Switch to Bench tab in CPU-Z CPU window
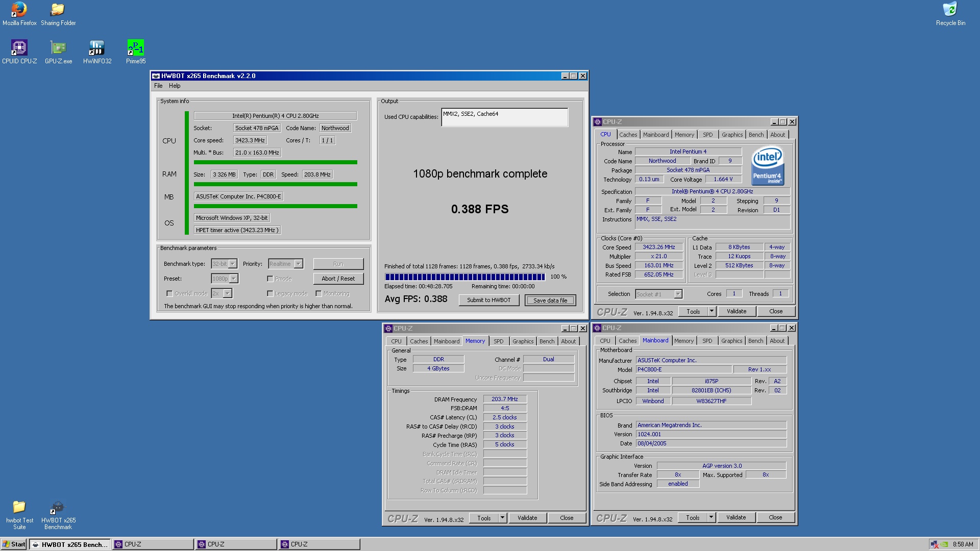 click(756, 135)
